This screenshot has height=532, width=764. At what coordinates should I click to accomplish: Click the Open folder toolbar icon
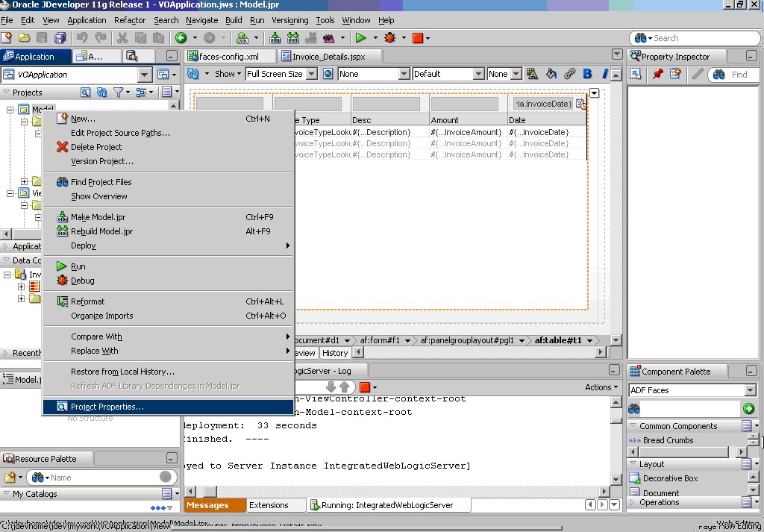coord(25,37)
